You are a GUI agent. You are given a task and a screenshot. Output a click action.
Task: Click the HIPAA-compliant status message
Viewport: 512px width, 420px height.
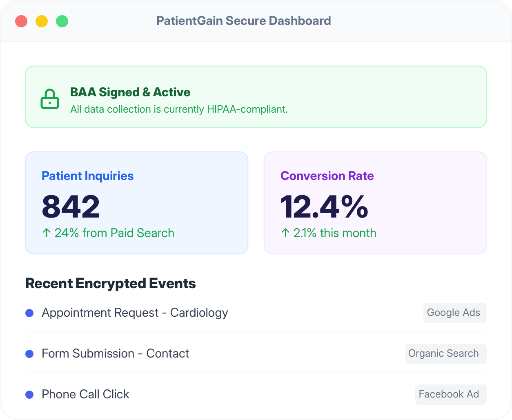pos(179,109)
